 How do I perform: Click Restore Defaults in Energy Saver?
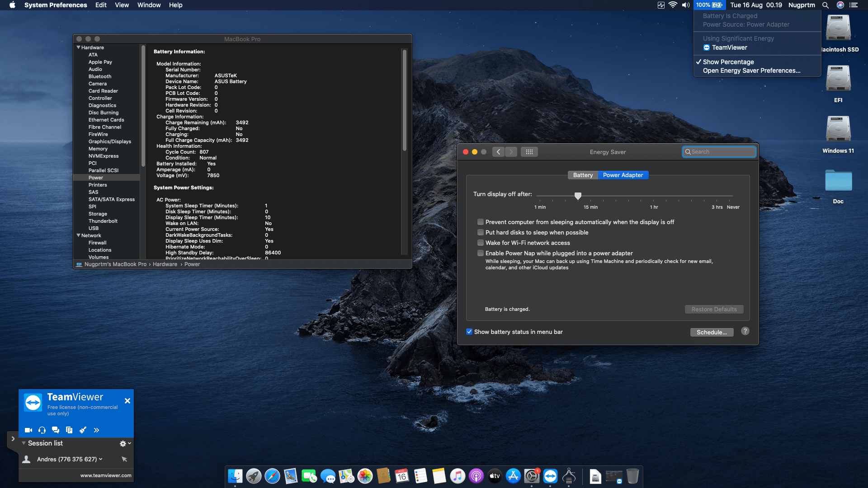(714, 310)
